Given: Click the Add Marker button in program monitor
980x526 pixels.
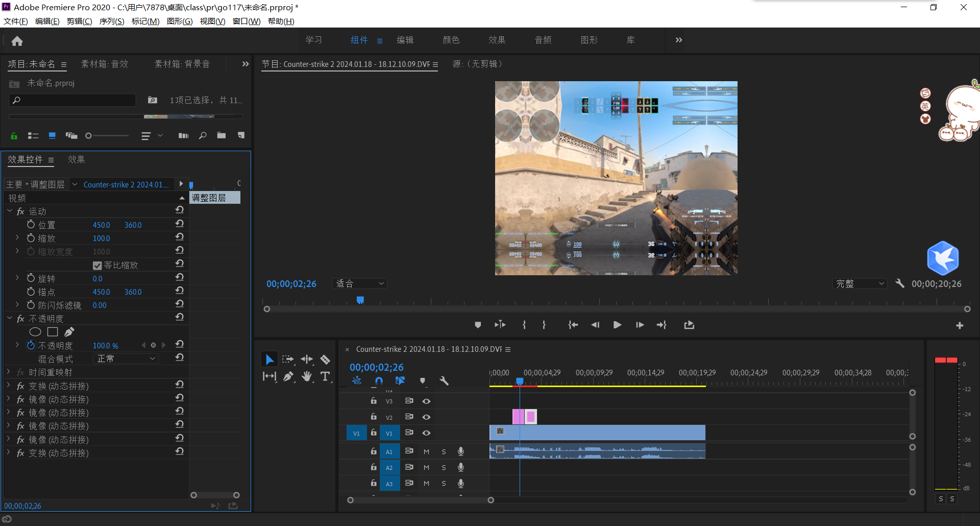Looking at the screenshot, I should (478, 325).
